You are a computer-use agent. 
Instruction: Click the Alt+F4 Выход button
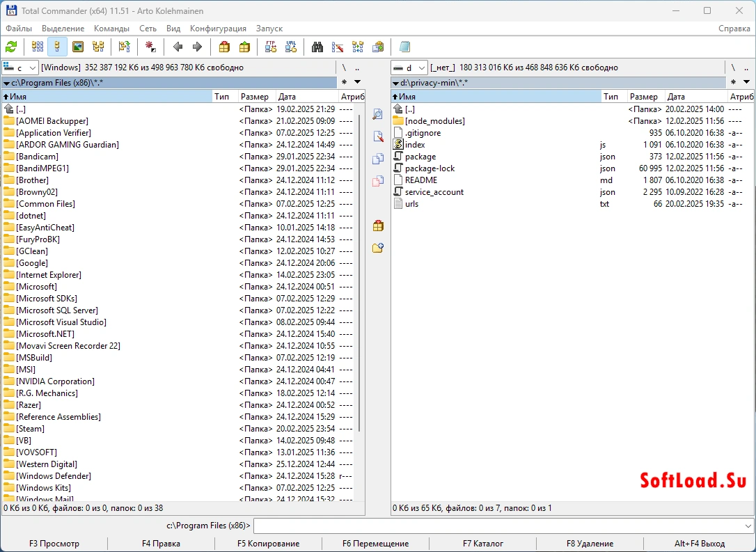[699, 544]
